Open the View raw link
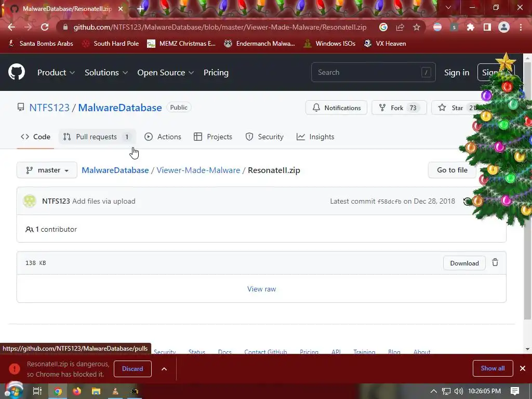532x399 pixels. click(x=262, y=289)
